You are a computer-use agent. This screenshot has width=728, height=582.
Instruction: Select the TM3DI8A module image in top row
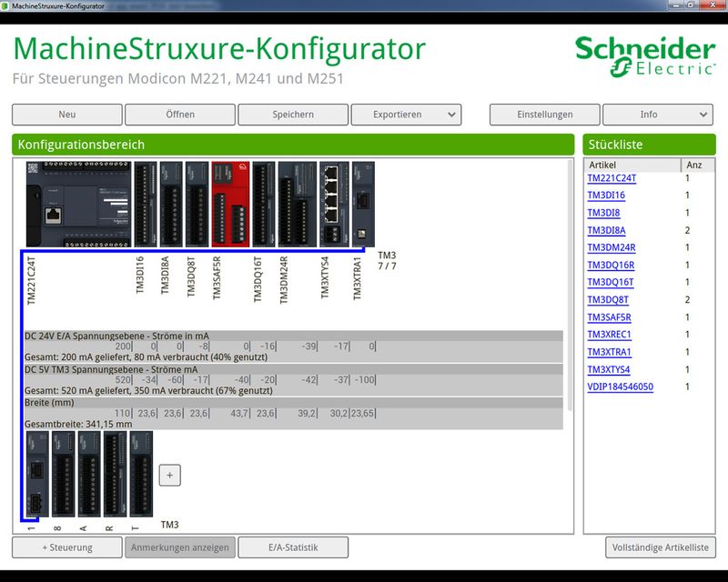point(171,205)
